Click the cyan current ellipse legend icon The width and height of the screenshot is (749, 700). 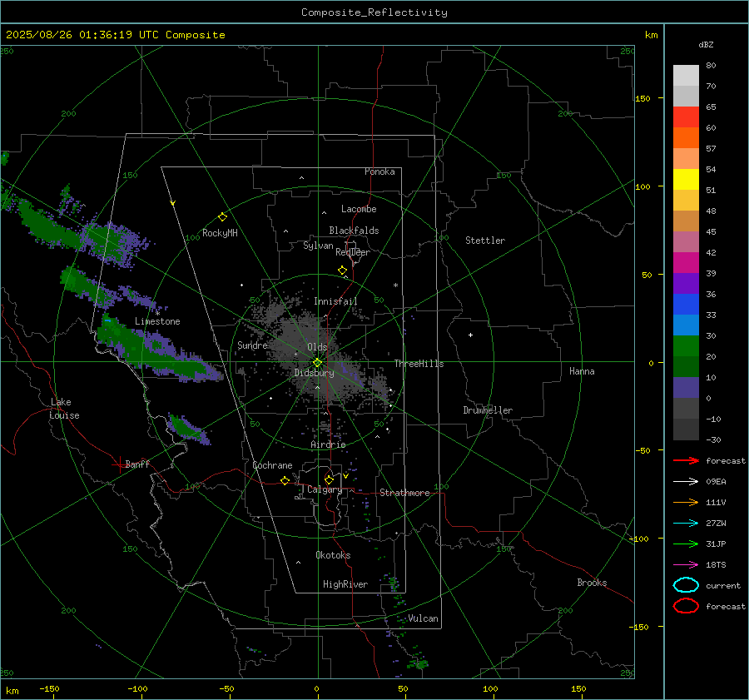(686, 585)
